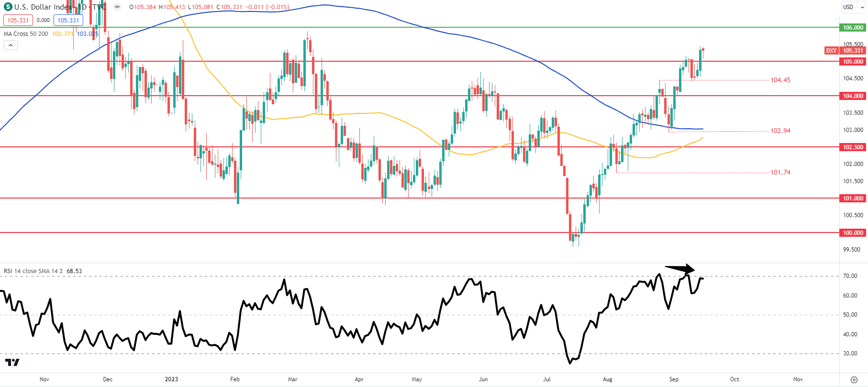868x387 pixels.
Task: Select the MA Cross 50 200 indicator legend
Action: [x=26, y=34]
